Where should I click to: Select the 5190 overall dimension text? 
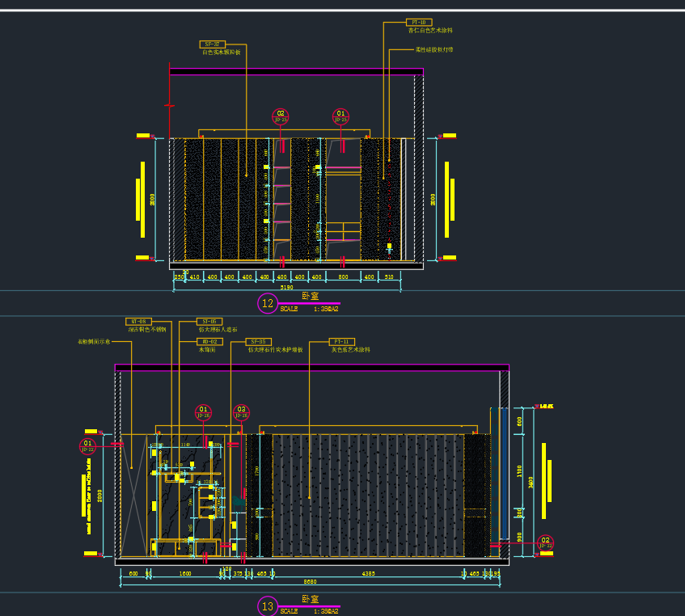[286, 287]
